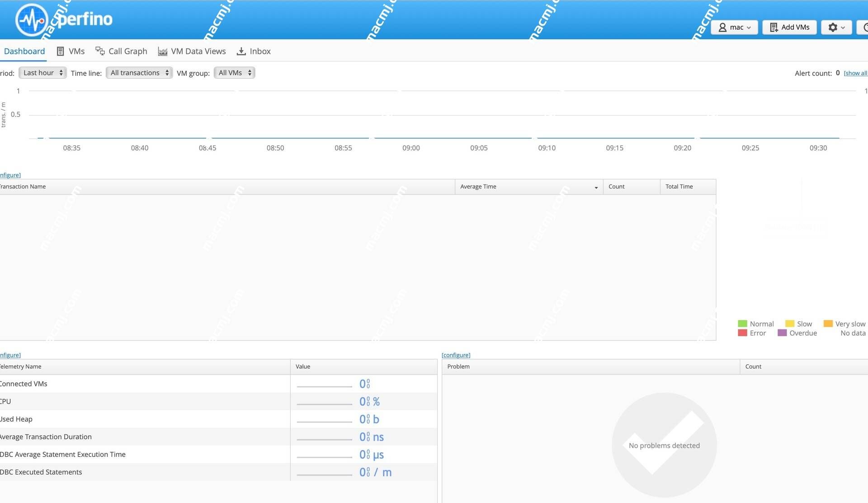Click the user silhouette icon beside mac
This screenshot has width=868, height=503.
(x=722, y=28)
